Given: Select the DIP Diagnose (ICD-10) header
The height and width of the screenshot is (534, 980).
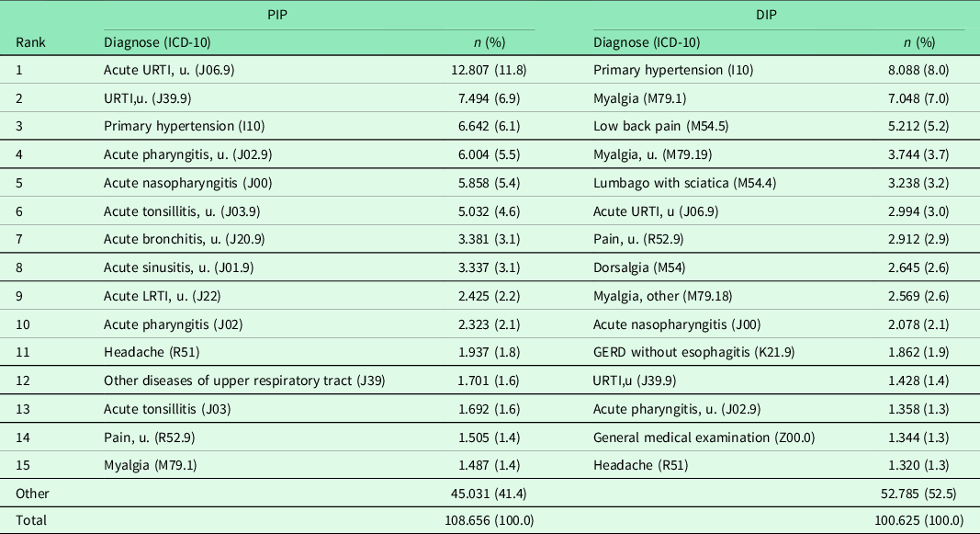Looking at the screenshot, I should [x=647, y=42].
